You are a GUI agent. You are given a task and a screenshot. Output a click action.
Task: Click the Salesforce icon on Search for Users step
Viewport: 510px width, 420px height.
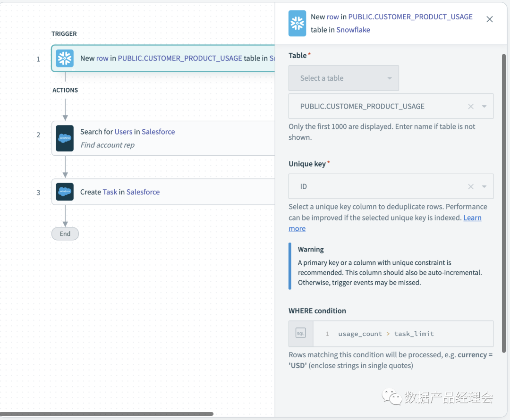point(64,138)
